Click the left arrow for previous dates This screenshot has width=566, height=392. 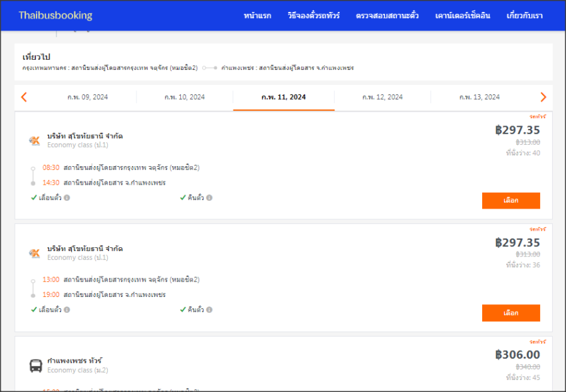coord(24,97)
